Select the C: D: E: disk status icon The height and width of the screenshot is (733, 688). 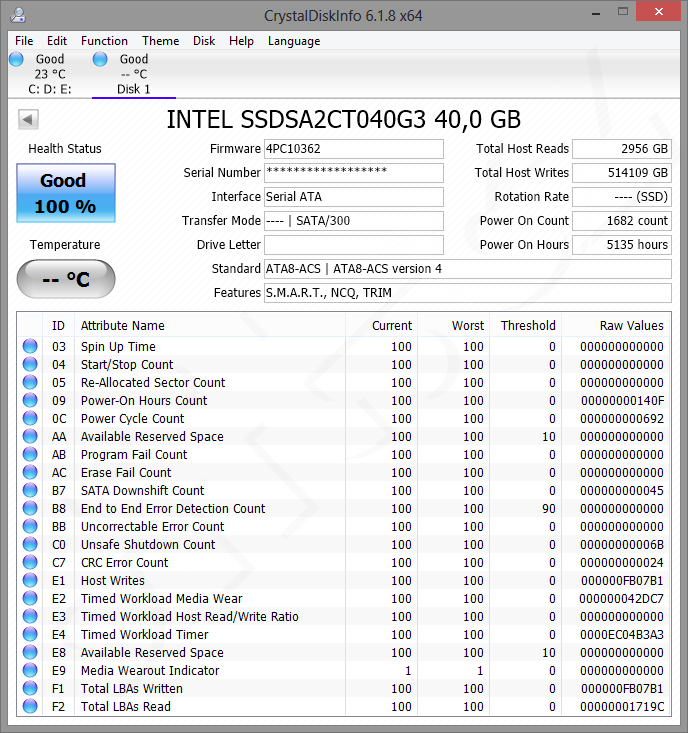pos(16,59)
